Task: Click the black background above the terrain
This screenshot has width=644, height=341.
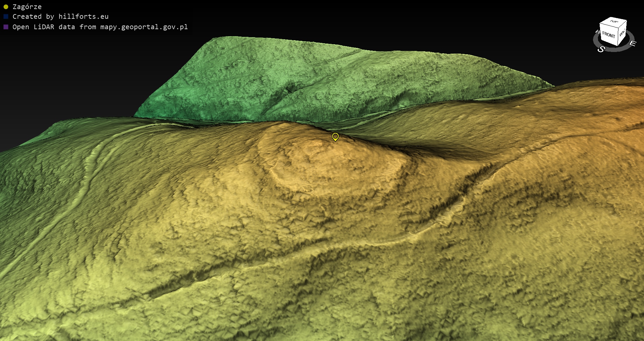Action: (x=335, y=17)
